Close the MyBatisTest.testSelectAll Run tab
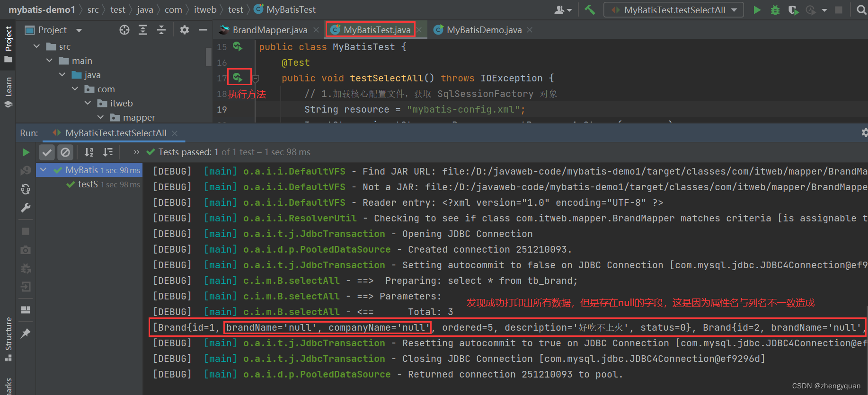868x395 pixels. pos(175,133)
